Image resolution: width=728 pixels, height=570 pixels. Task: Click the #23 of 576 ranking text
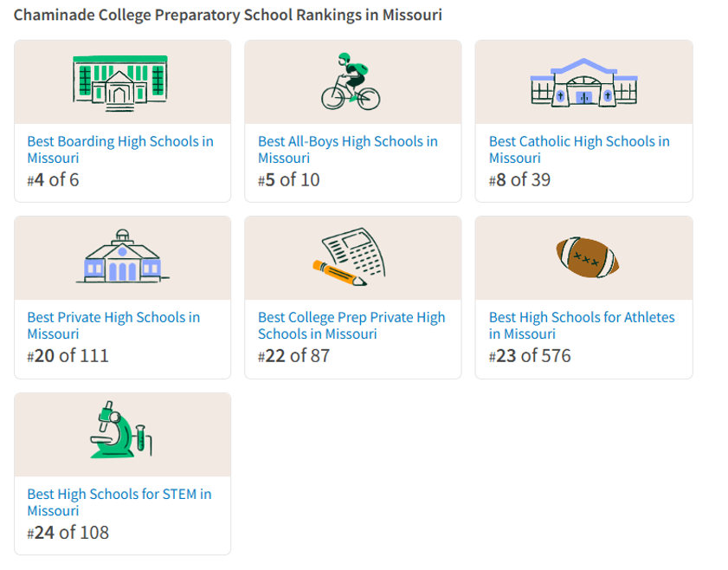coord(530,355)
